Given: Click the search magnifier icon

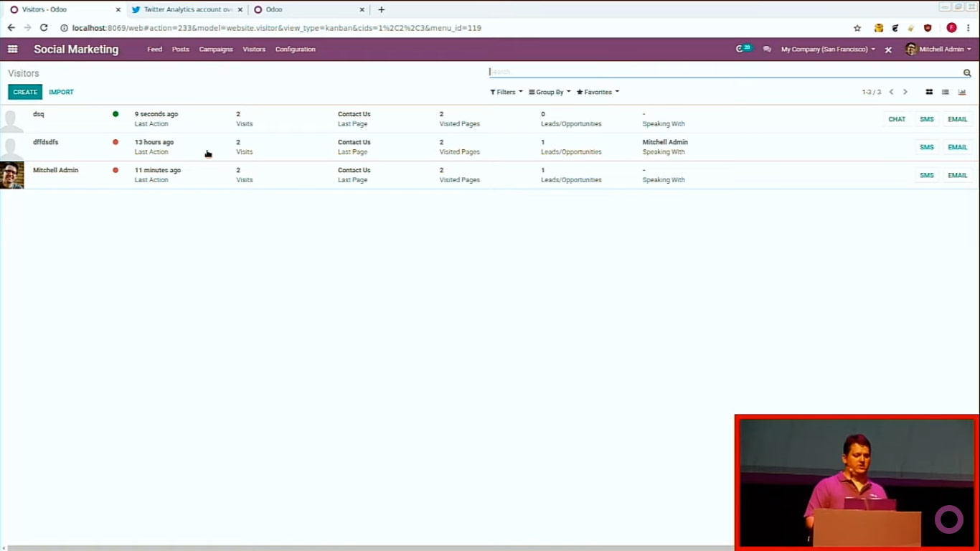Looking at the screenshot, I should [x=967, y=72].
